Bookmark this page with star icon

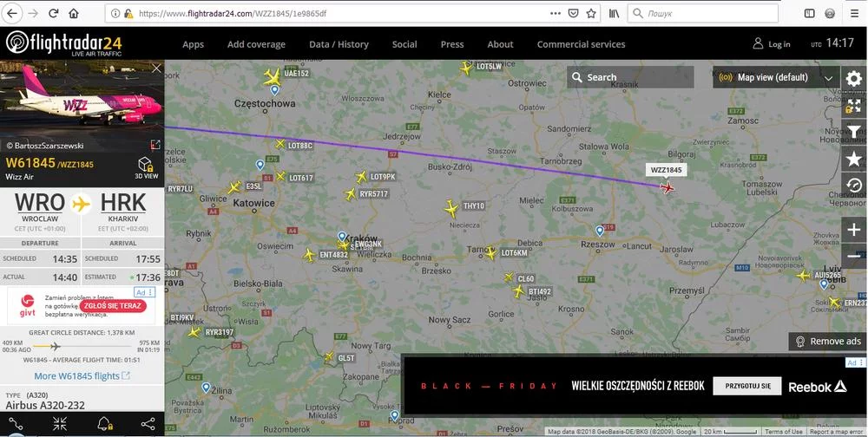pyautogui.click(x=591, y=13)
